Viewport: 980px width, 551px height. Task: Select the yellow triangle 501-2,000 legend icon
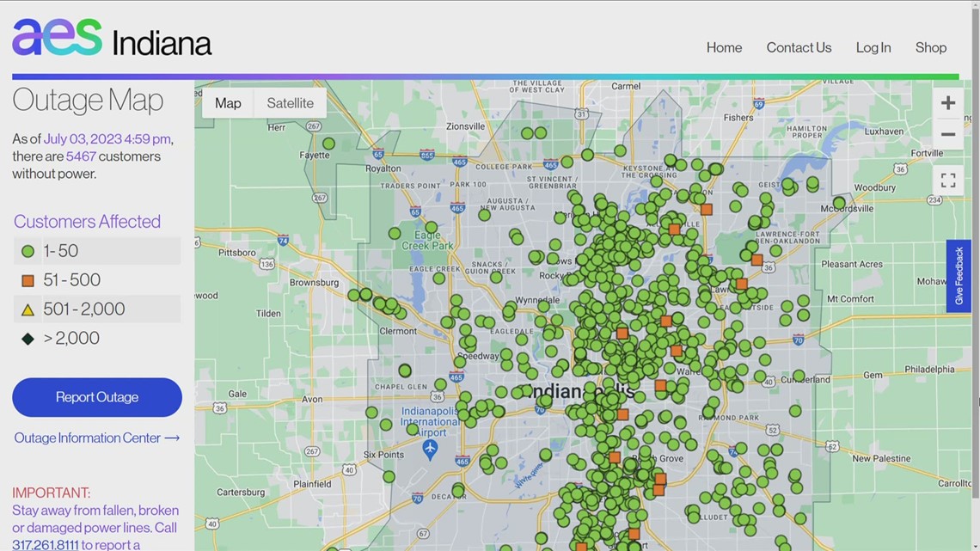pyautogui.click(x=27, y=309)
